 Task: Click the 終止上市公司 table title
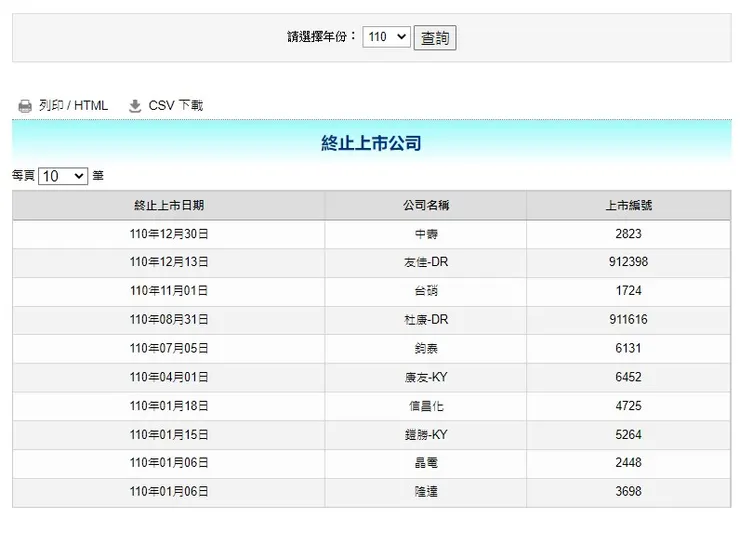[x=371, y=143]
